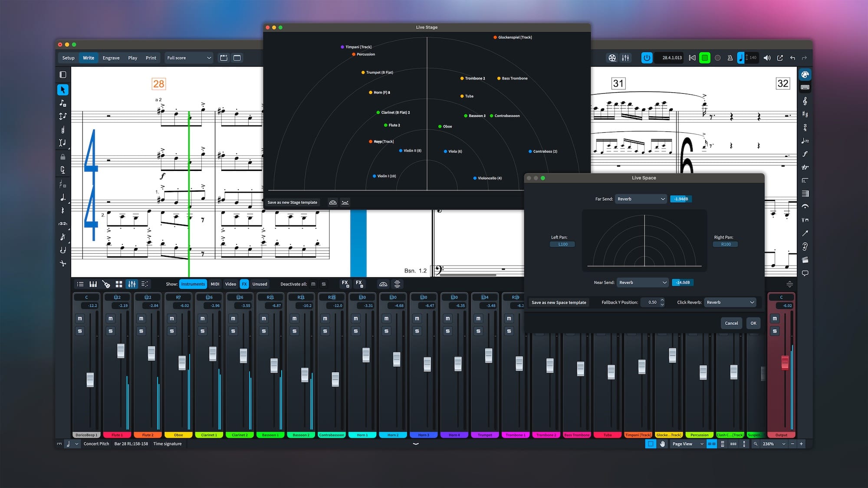Image resolution: width=868 pixels, height=488 pixels.
Task: Click the lock duration padlock icon
Action: (x=62, y=157)
